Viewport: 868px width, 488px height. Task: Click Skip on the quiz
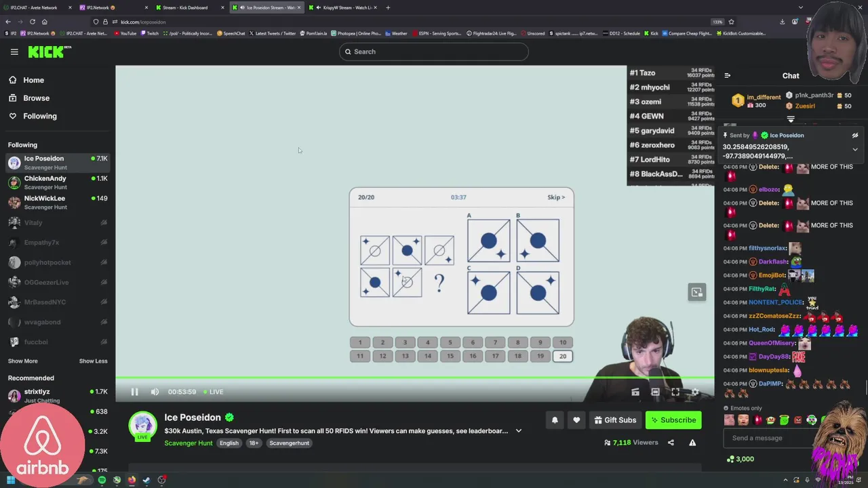pos(556,197)
